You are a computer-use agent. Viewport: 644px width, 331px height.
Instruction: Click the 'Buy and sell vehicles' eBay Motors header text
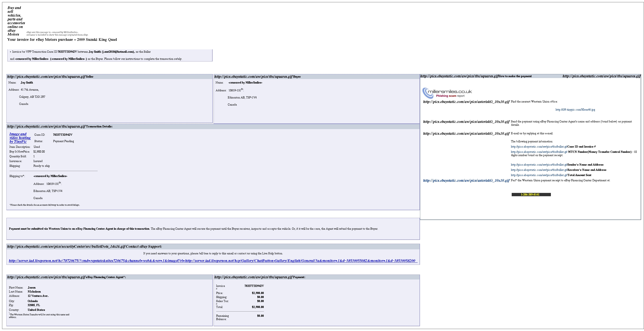(x=16, y=21)
